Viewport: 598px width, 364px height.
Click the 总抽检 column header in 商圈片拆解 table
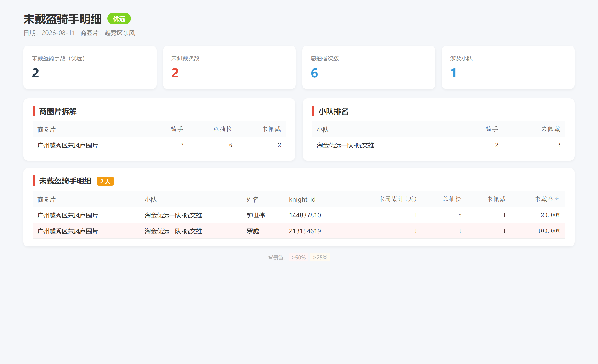pyautogui.click(x=223, y=129)
